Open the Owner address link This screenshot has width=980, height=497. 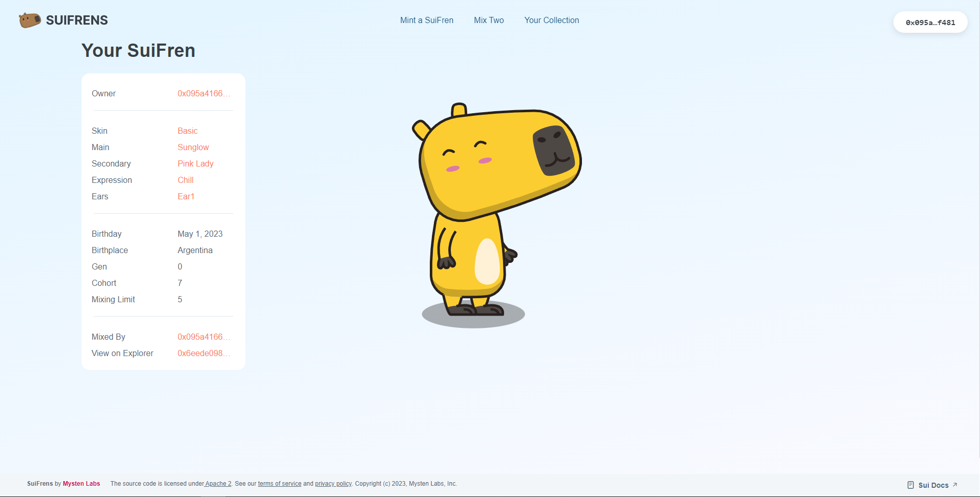(x=203, y=94)
